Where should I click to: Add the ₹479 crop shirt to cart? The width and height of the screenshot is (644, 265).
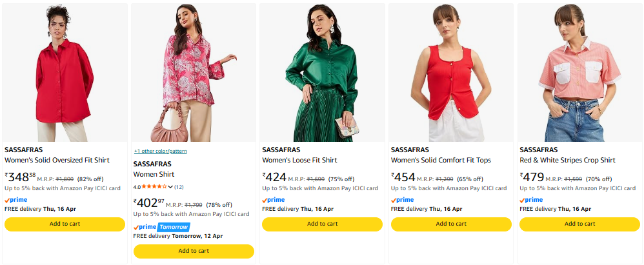[579, 224]
